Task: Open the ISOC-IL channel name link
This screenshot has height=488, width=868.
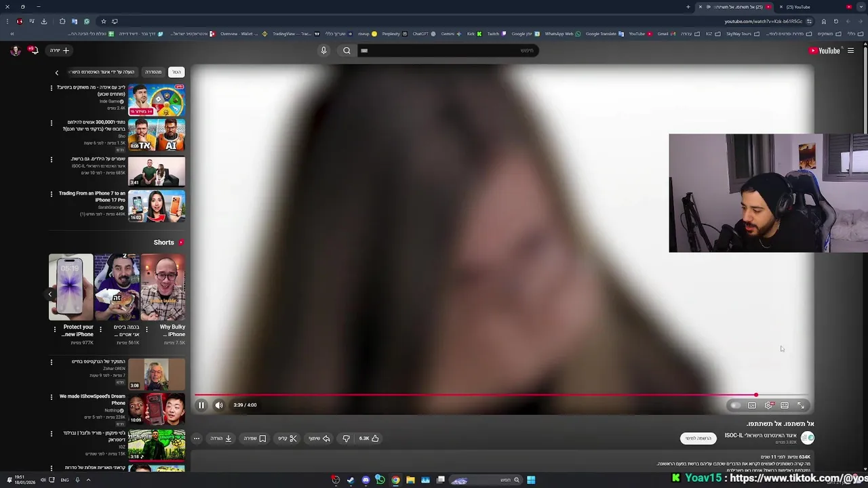Action: pyautogui.click(x=760, y=435)
